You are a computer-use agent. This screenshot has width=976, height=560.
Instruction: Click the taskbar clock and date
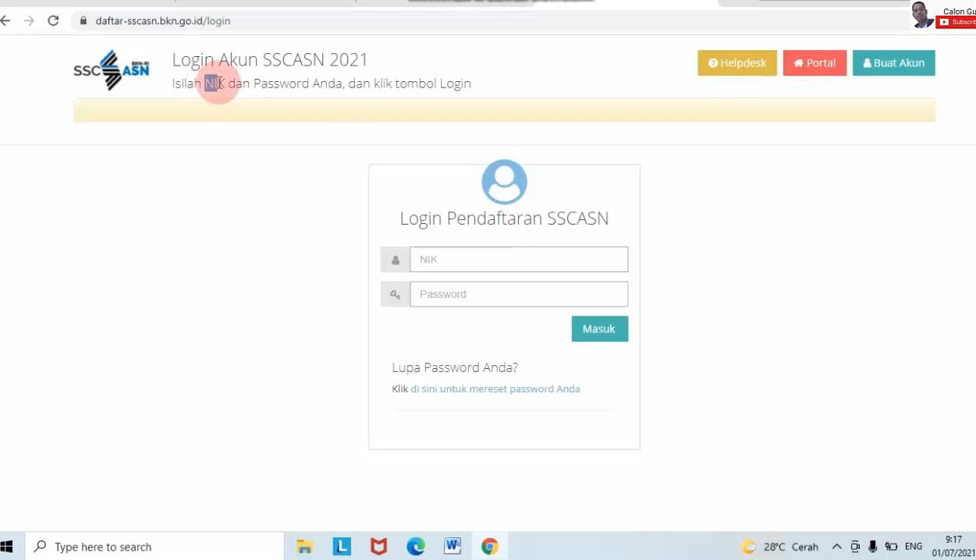[x=953, y=547]
